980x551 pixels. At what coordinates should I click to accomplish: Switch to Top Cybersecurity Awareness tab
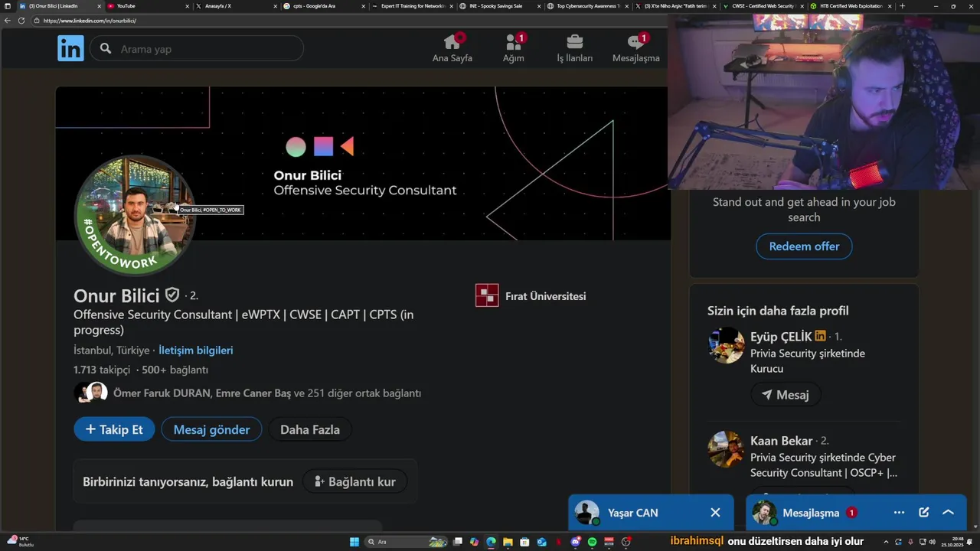pos(588,6)
